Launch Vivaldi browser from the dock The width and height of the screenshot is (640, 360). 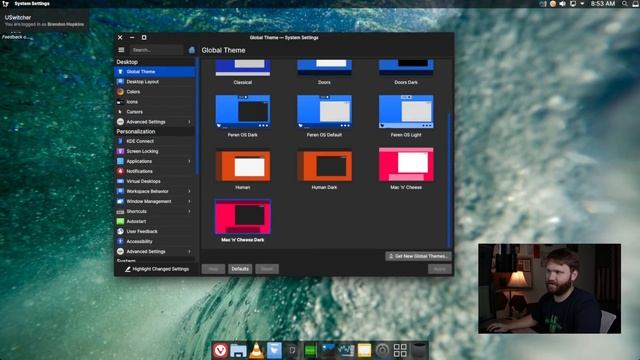(x=220, y=350)
